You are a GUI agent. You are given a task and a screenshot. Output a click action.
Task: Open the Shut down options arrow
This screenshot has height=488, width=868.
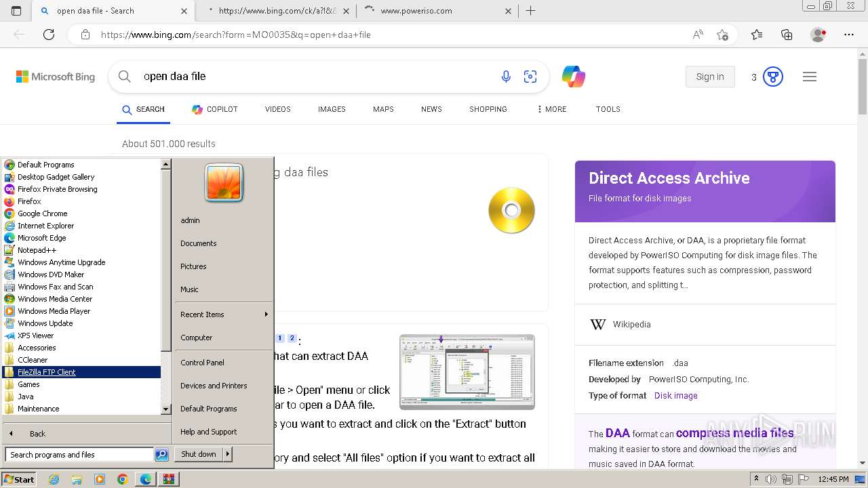point(228,454)
